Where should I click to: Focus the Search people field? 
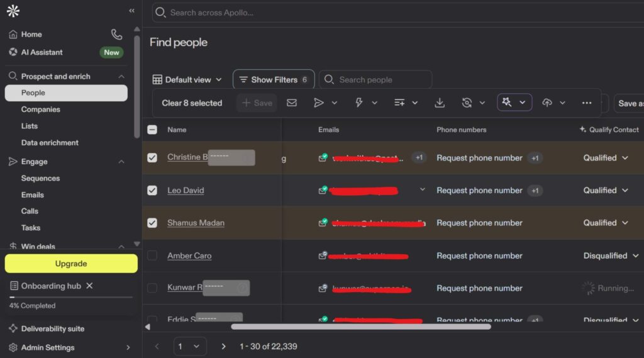[x=375, y=79]
